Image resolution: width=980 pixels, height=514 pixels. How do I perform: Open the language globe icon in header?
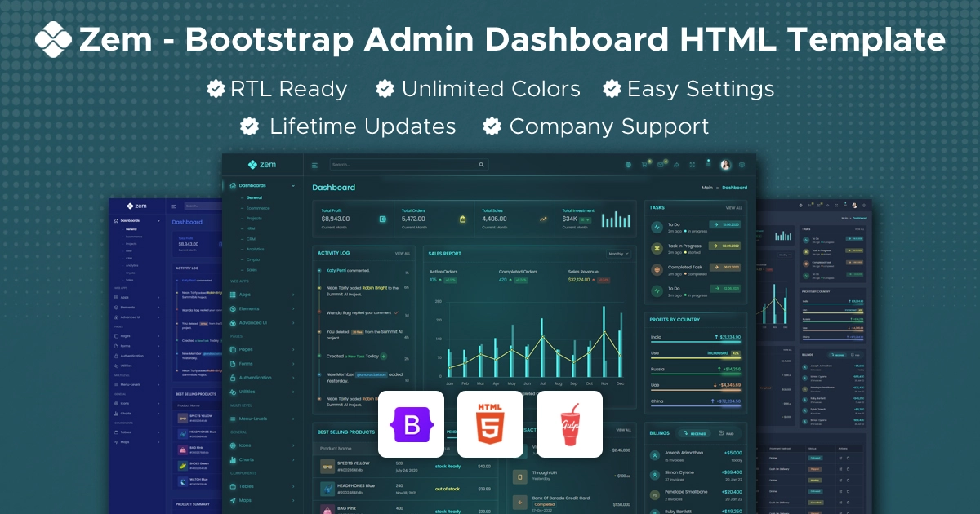(x=628, y=165)
